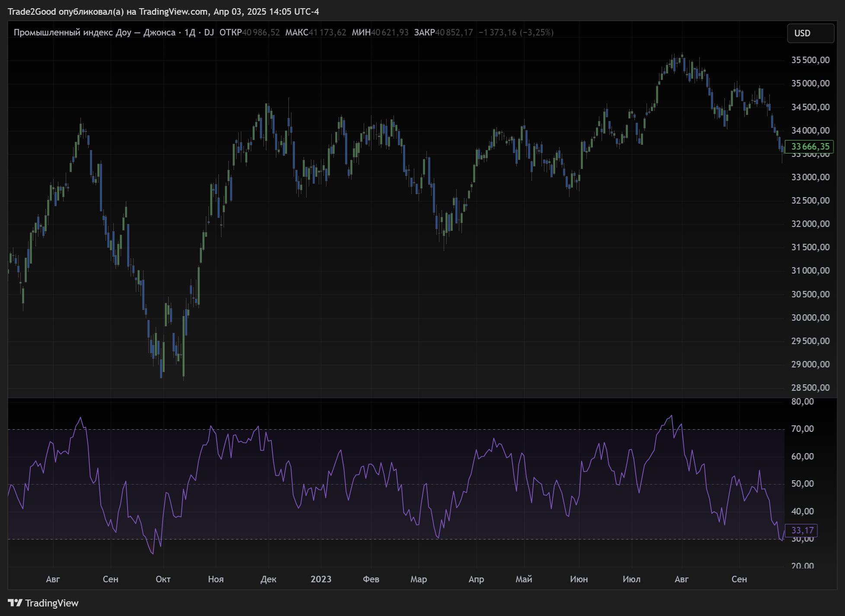Click the 28 500,00 price scale label

pyautogui.click(x=810, y=388)
